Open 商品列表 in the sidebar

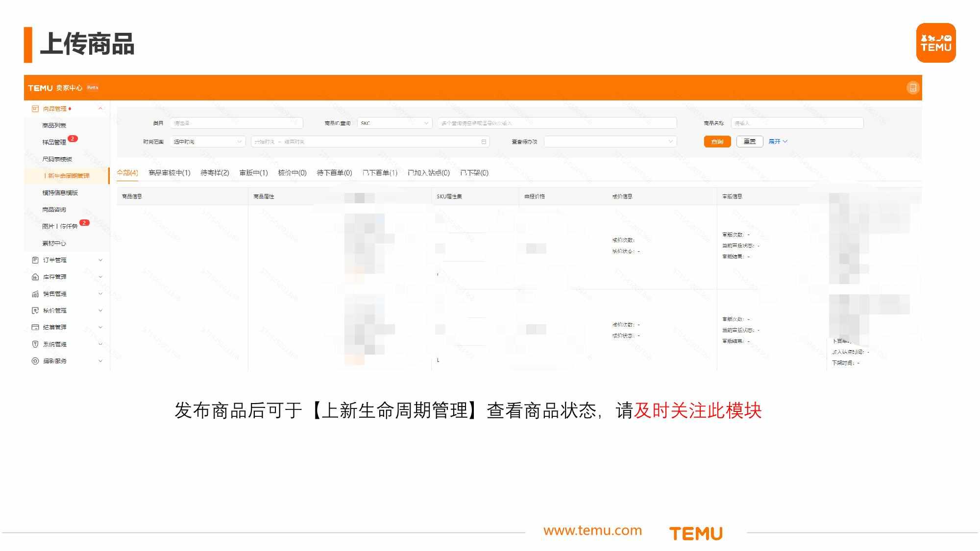(54, 125)
